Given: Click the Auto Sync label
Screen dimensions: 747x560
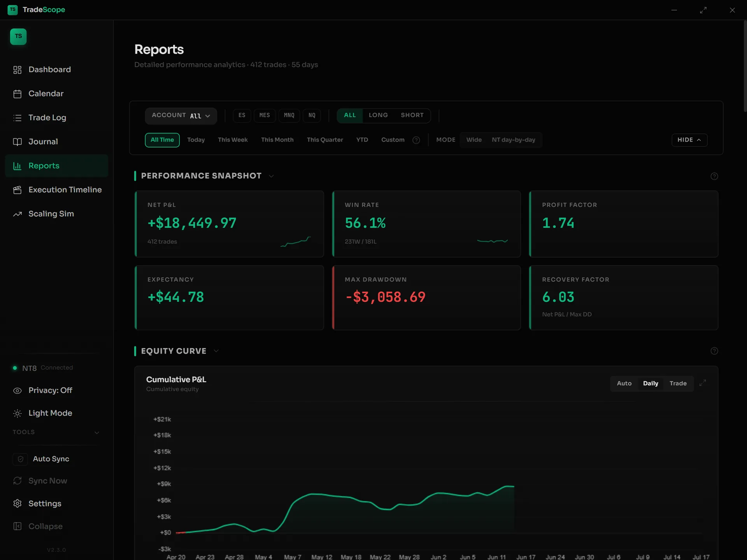Looking at the screenshot, I should click(x=51, y=459).
